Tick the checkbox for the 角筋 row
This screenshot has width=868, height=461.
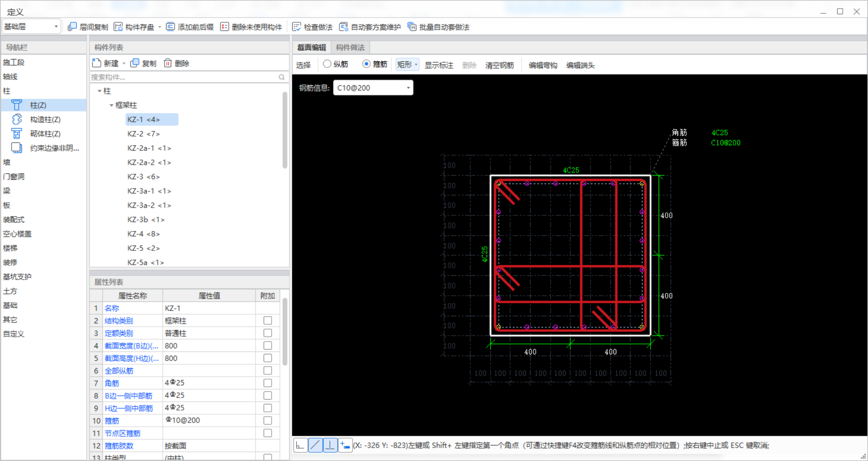pyautogui.click(x=268, y=383)
